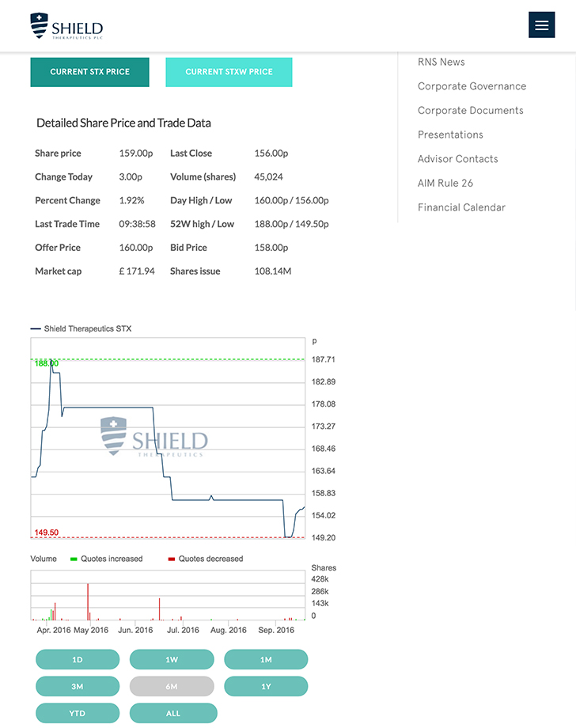
Task: Select the 6M chart range
Action: pyautogui.click(x=172, y=686)
